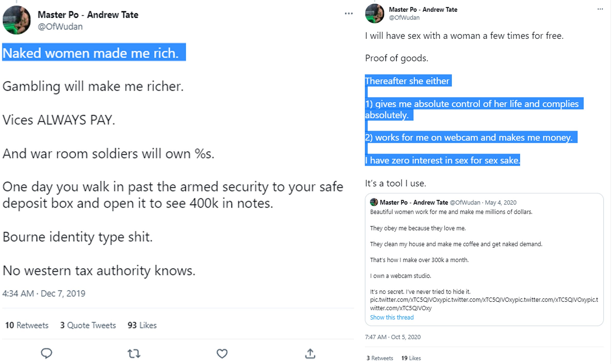Image resolution: width=615 pixels, height=364 pixels.
Task: Click the left tweet's profile avatar
Action: click(17, 20)
